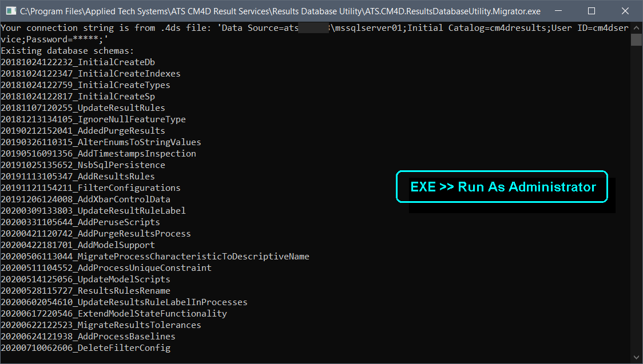Select the 20190212152041_AddedPurgeResults entry
This screenshot has height=364, width=643.
[83, 131]
